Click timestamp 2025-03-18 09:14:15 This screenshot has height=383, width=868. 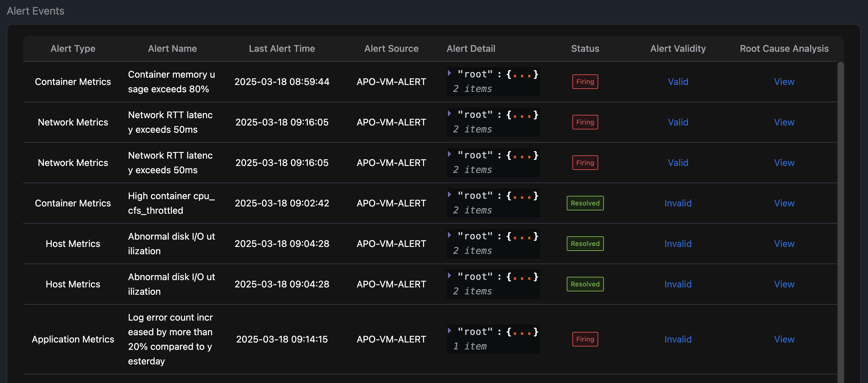(x=282, y=339)
